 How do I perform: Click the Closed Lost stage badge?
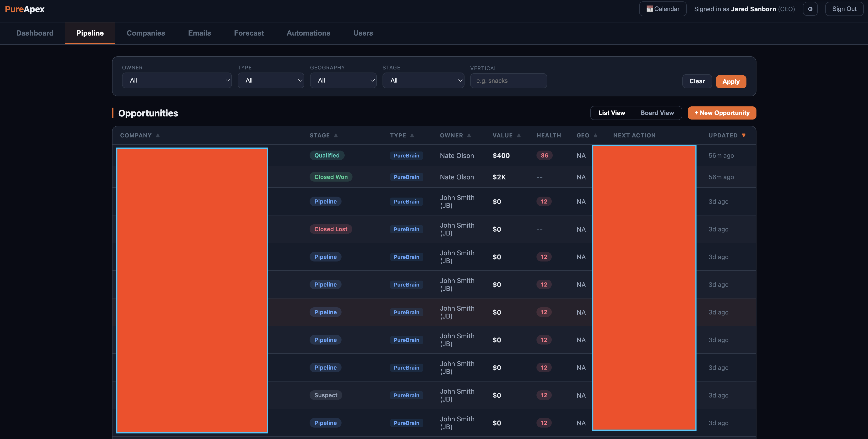(331, 229)
